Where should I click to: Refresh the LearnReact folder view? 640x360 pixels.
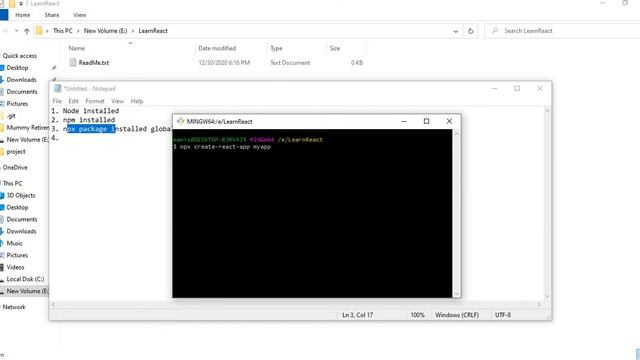[471, 31]
